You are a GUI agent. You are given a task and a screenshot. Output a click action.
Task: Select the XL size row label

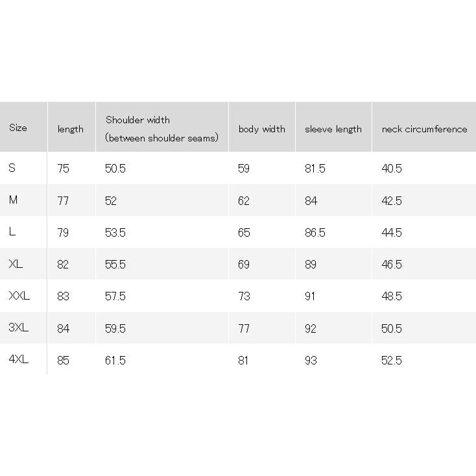pos(16,264)
